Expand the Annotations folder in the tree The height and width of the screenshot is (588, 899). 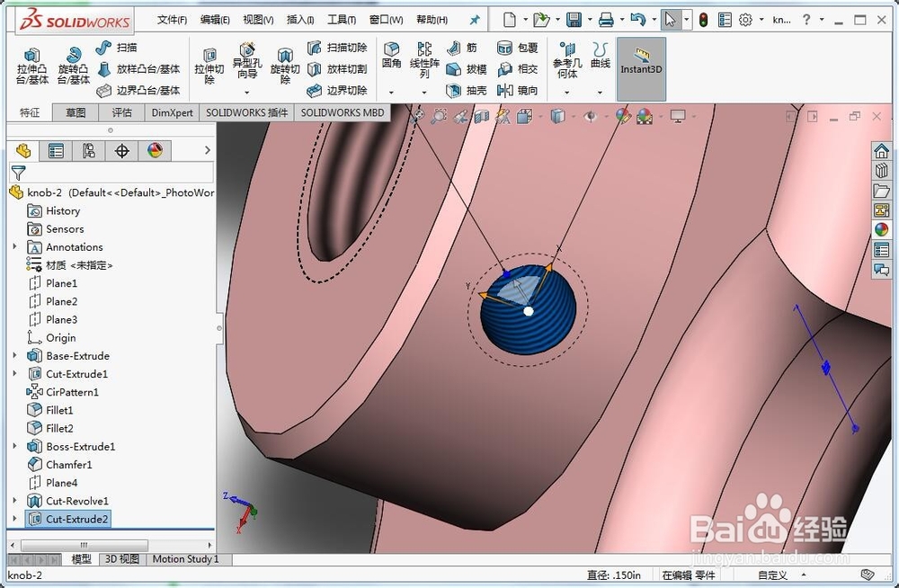coord(13,246)
